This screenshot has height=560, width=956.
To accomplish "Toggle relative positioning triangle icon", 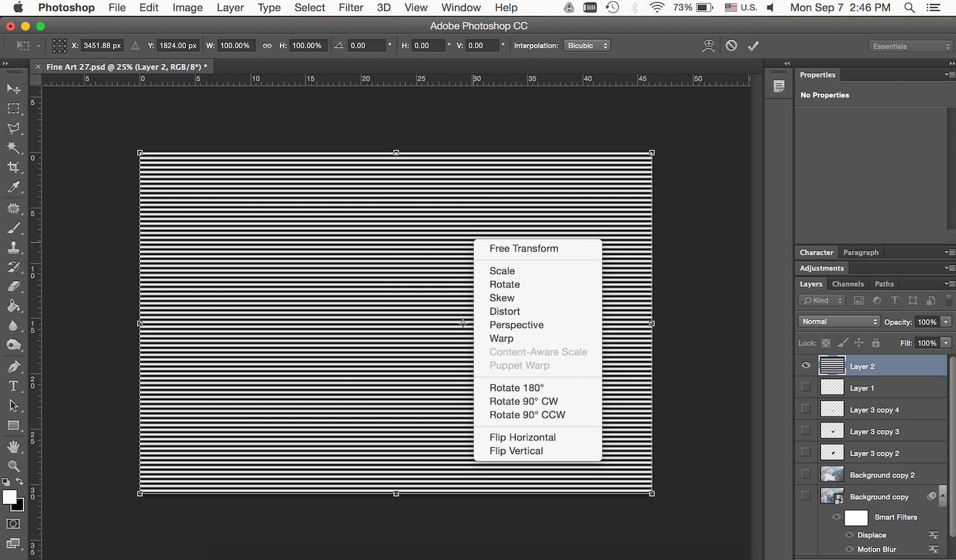I will (x=135, y=46).
